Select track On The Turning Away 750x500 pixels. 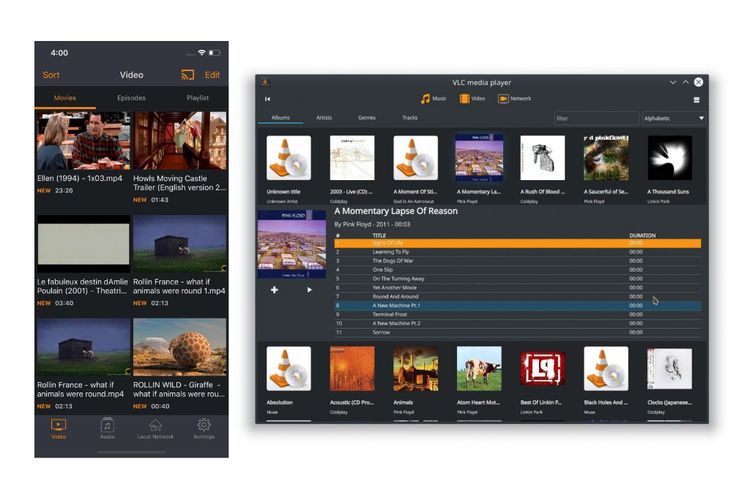pos(518,279)
